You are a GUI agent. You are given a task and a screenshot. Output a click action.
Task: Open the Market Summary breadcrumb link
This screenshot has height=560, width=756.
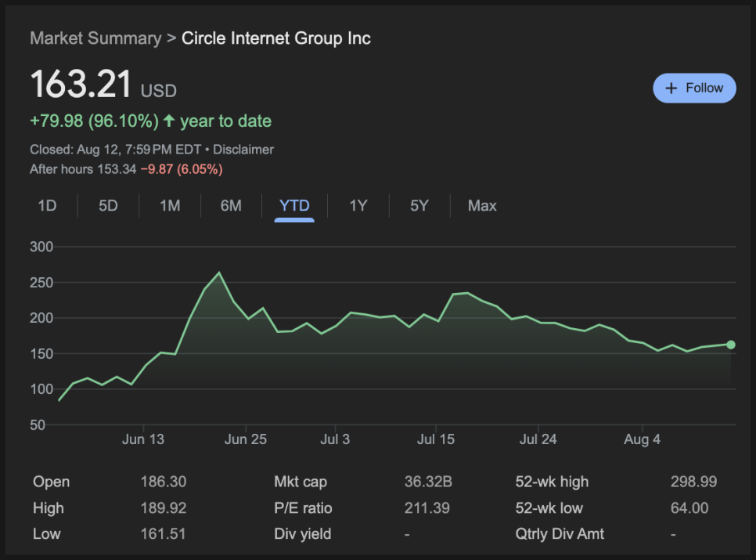pyautogui.click(x=95, y=38)
